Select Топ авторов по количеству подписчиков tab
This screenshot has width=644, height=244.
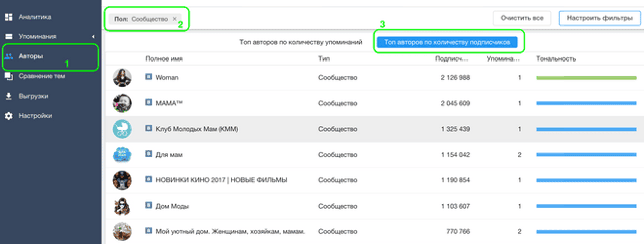tap(447, 42)
